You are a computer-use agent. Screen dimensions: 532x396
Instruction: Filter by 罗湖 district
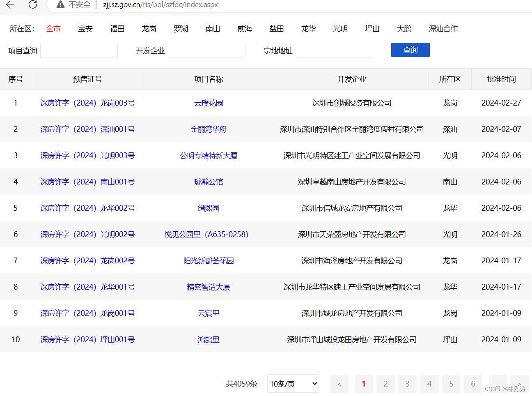181,29
